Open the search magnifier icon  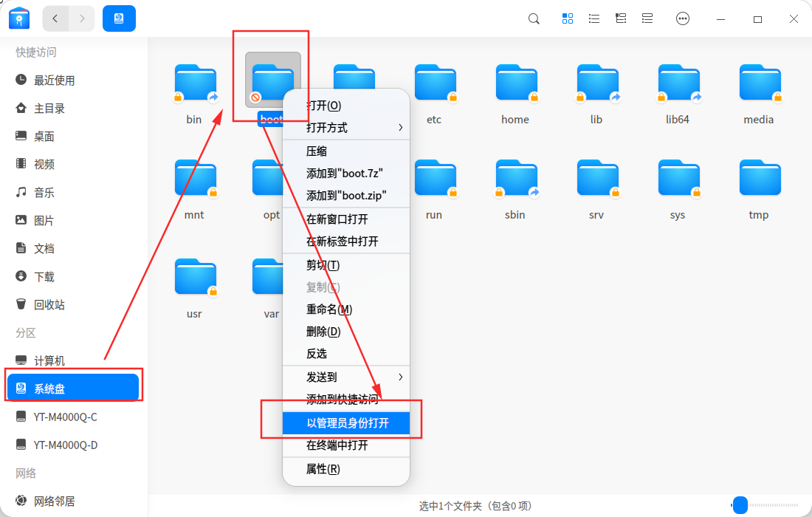(x=534, y=19)
